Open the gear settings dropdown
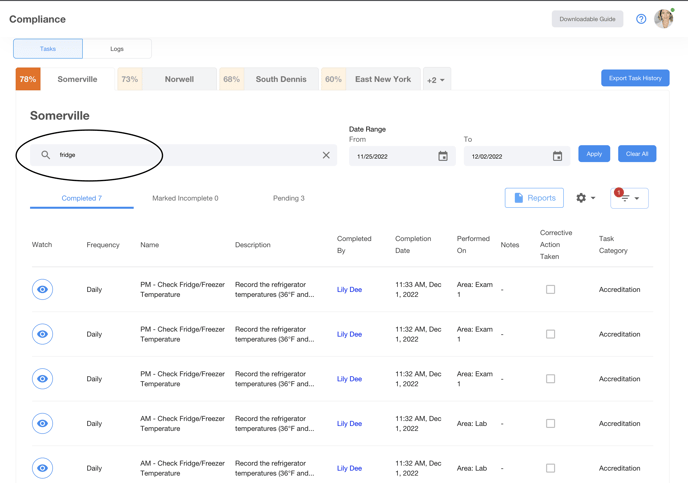 click(585, 198)
